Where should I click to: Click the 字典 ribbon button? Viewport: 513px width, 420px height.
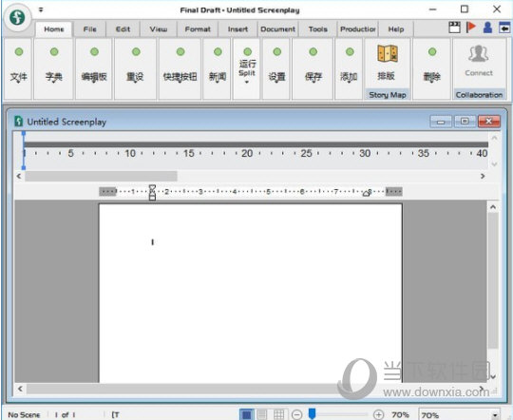click(x=53, y=68)
